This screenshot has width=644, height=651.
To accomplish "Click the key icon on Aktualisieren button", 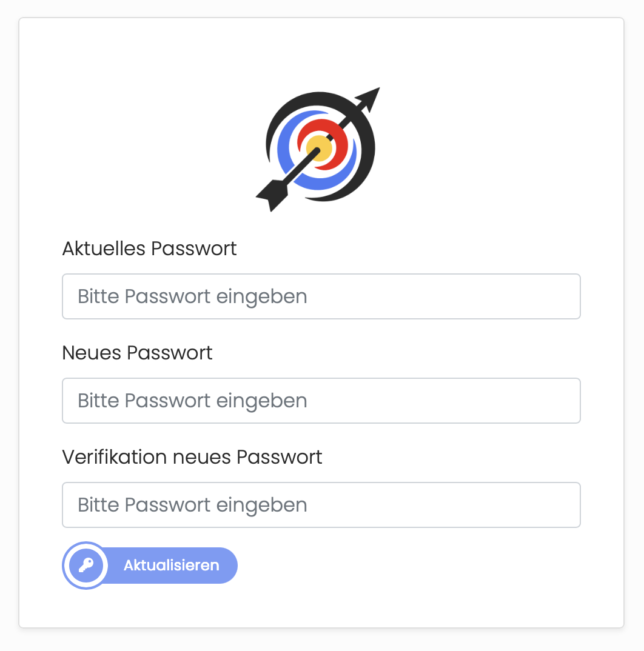I will pos(86,565).
